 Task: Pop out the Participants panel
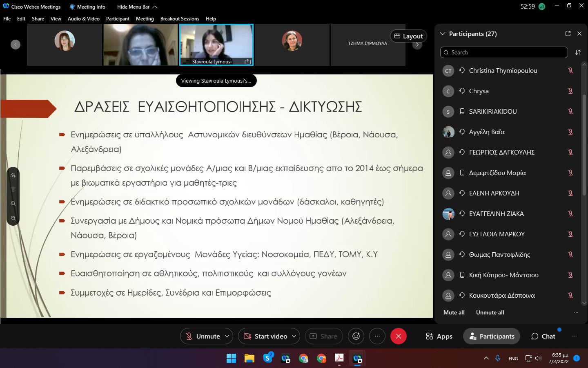click(x=568, y=34)
